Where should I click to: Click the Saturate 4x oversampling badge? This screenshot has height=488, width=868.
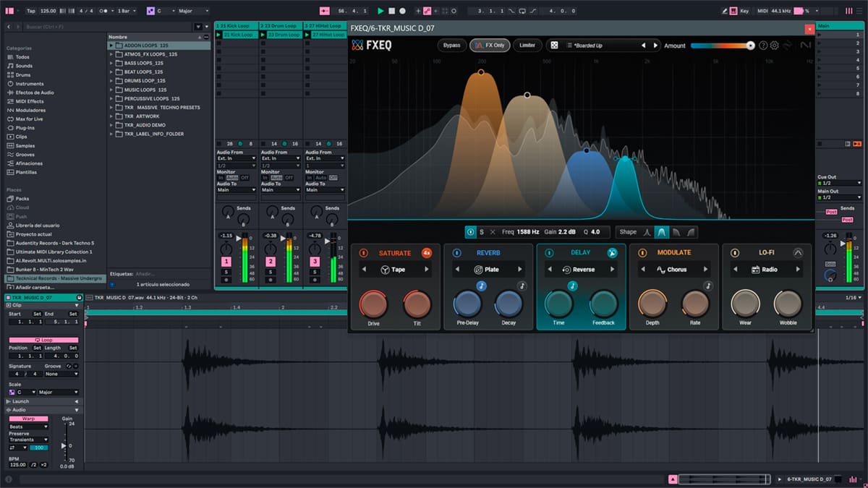click(427, 253)
